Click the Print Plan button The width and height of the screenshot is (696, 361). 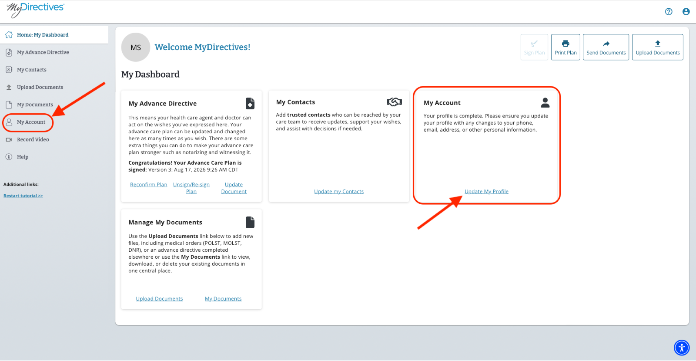coord(566,47)
